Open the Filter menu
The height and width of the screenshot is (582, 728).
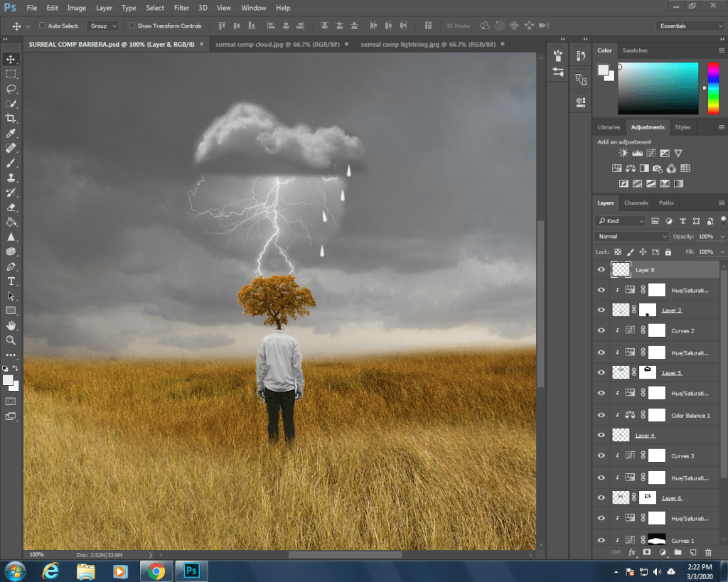(181, 8)
